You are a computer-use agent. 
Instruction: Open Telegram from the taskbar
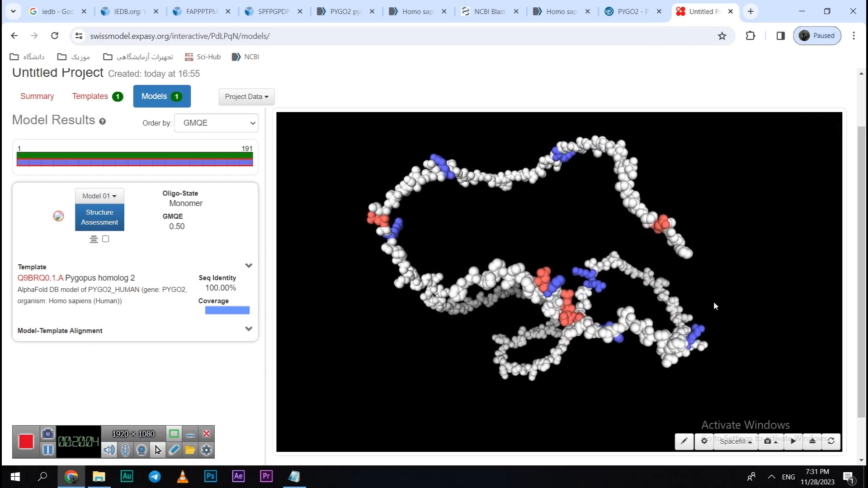coord(155,476)
